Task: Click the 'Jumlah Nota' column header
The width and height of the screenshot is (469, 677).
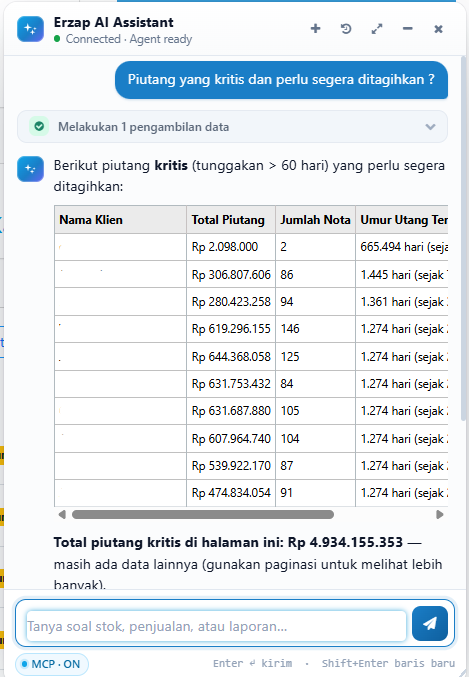Action: [x=315, y=220]
